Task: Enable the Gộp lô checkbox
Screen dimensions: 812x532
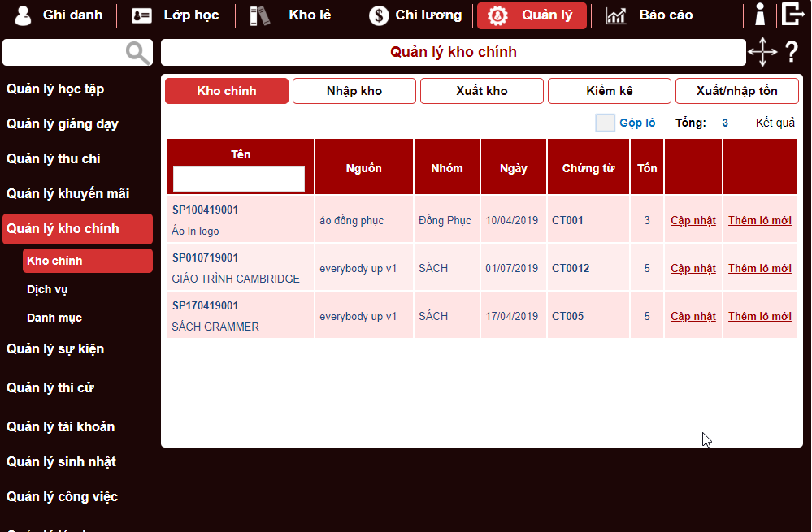Action: tap(605, 122)
